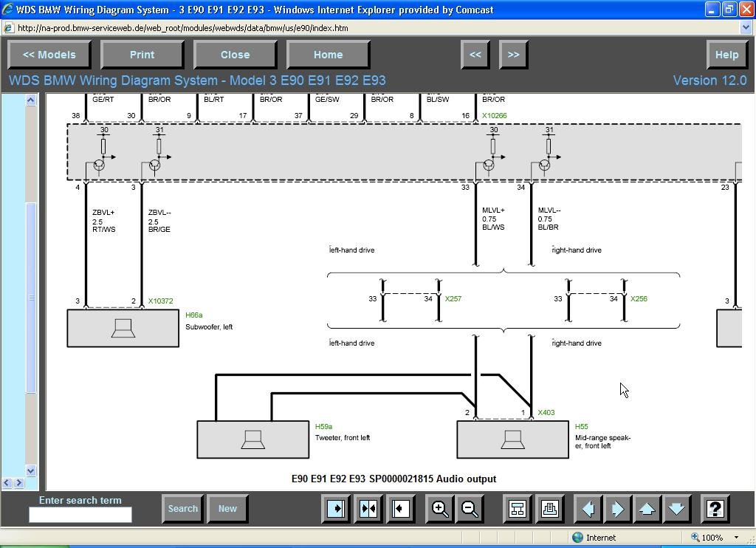
Task: Click component label H59a
Action: 323,426
